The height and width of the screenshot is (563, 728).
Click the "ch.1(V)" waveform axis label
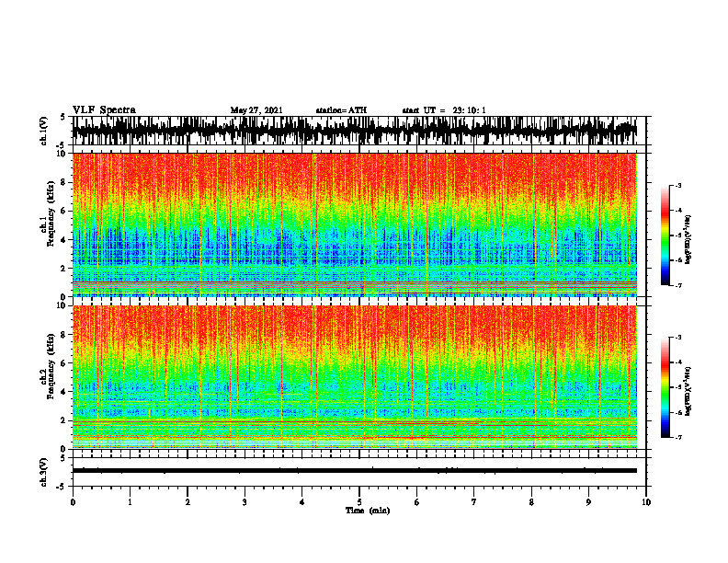click(x=44, y=131)
